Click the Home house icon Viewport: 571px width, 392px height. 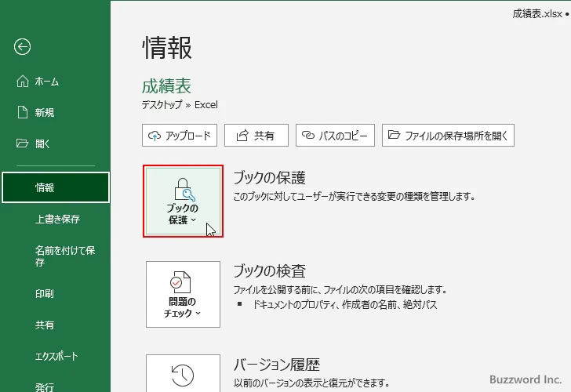[23, 82]
